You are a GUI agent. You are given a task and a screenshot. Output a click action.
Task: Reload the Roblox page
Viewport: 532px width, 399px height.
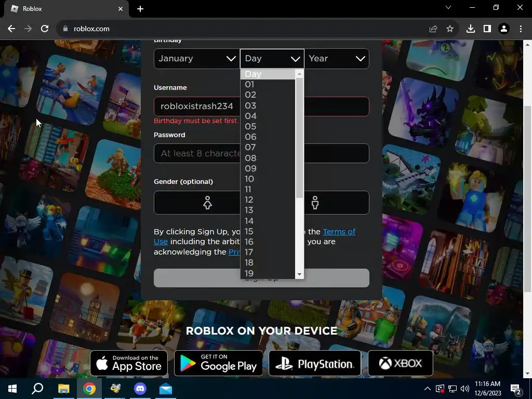[45, 29]
